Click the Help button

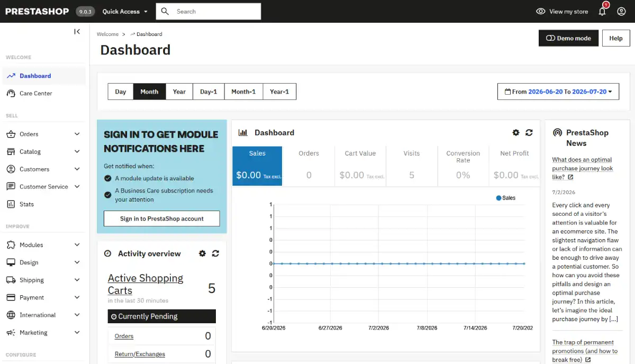[616, 38]
